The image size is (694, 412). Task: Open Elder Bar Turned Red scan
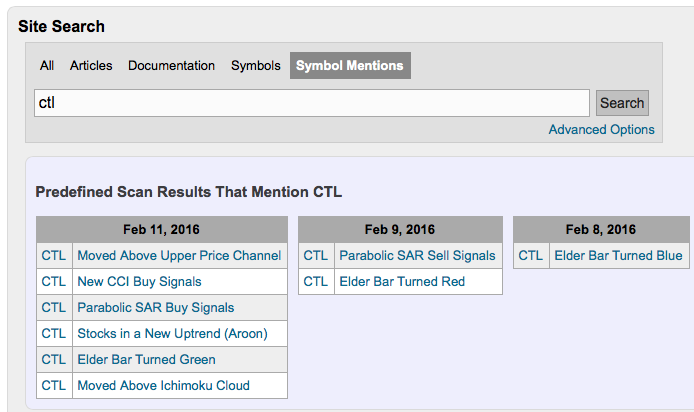point(402,282)
